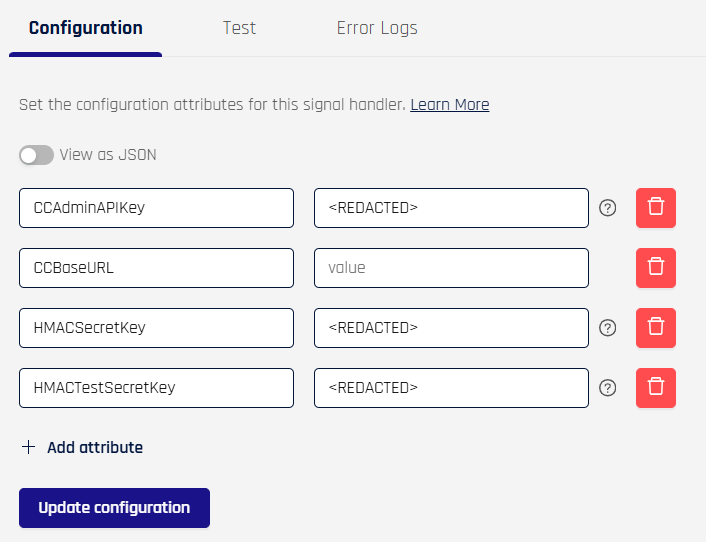The width and height of the screenshot is (706, 542).
Task: Focus the CCAdminAPIKey name field
Action: pos(156,208)
